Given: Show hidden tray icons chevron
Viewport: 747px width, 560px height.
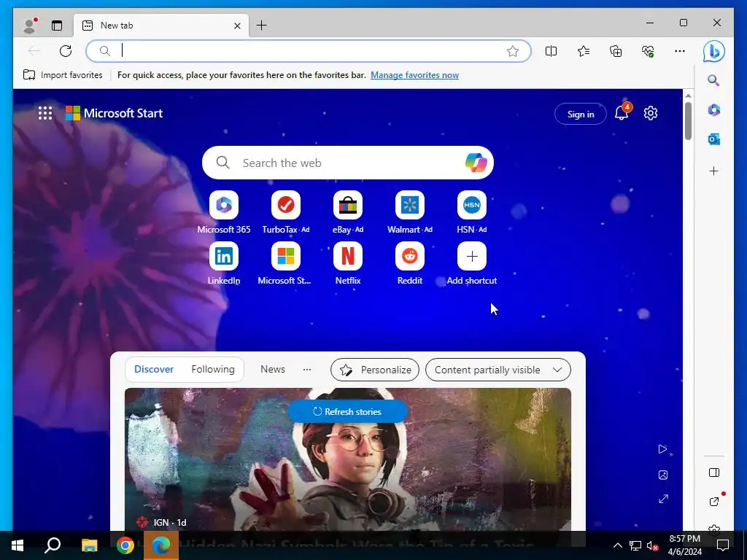Looking at the screenshot, I should [x=617, y=545].
